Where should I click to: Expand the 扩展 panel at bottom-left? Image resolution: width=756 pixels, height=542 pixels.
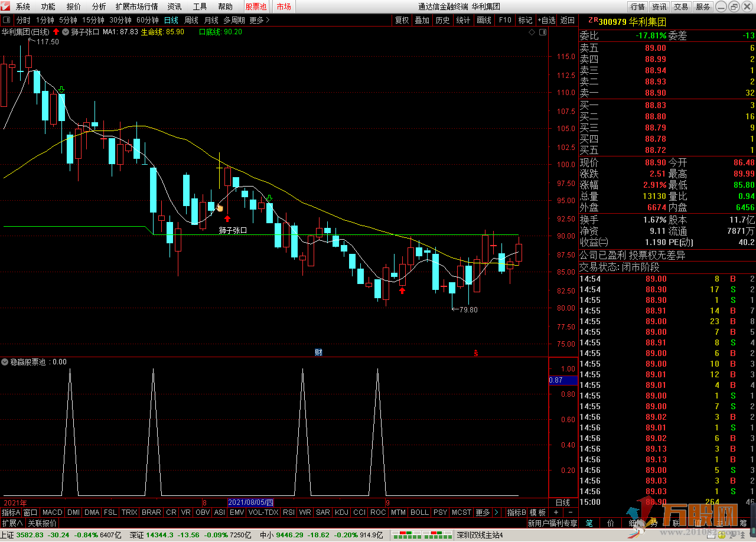[x=12, y=523]
